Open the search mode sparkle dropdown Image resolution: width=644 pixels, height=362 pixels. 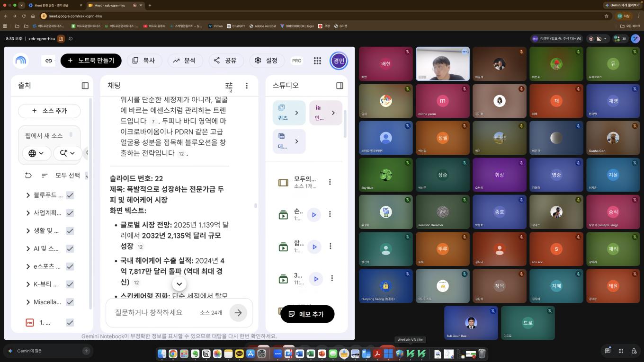coord(67,153)
